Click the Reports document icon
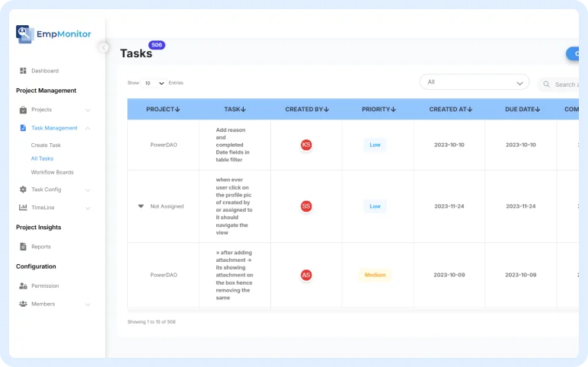The height and width of the screenshot is (367, 588). coord(23,247)
